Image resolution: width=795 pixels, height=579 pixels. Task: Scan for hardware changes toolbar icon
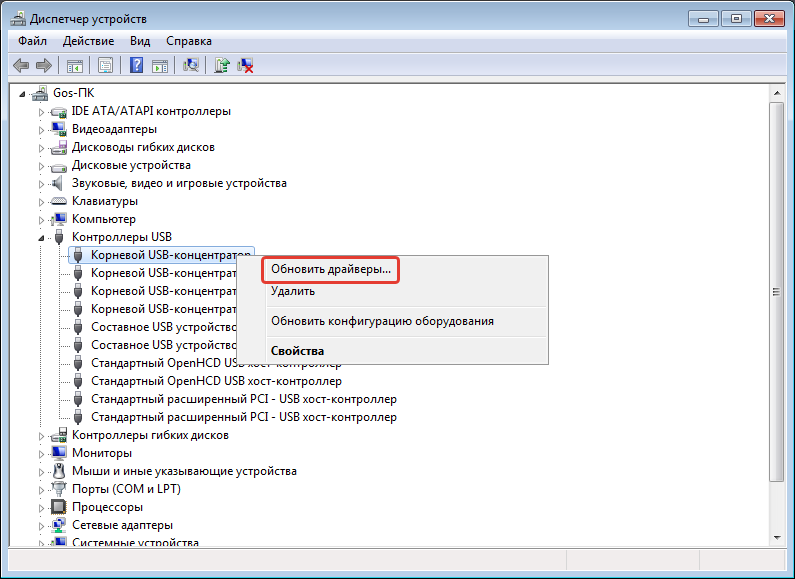coord(191,65)
